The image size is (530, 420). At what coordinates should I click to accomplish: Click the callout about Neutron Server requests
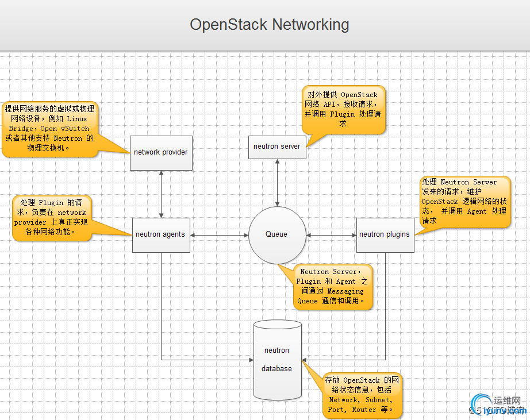coord(465,202)
